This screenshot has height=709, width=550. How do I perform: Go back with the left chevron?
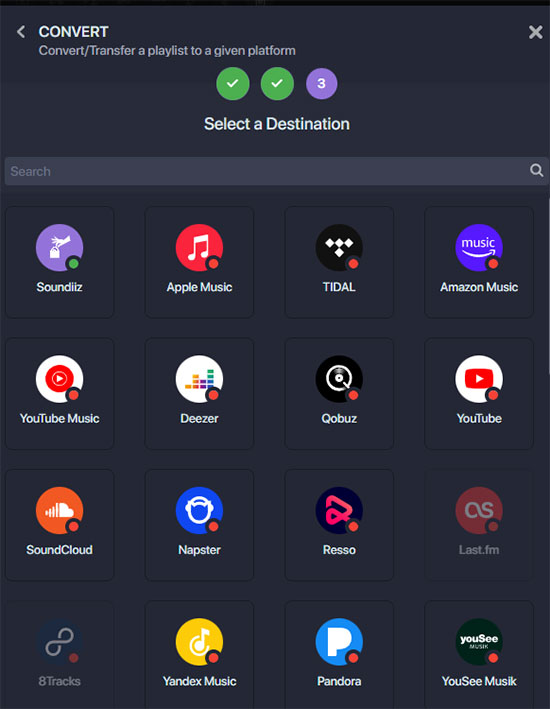coord(21,32)
